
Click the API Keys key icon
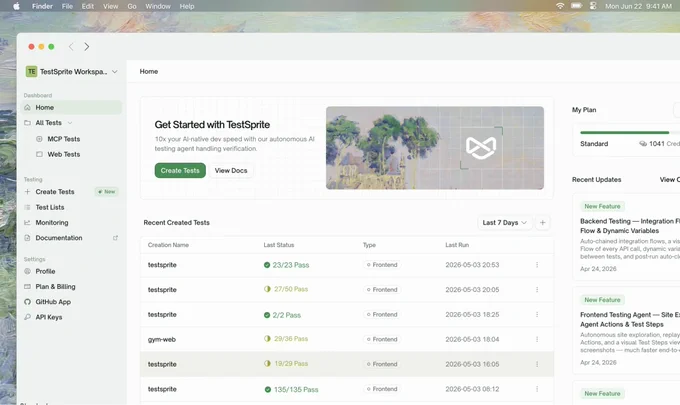(27, 317)
